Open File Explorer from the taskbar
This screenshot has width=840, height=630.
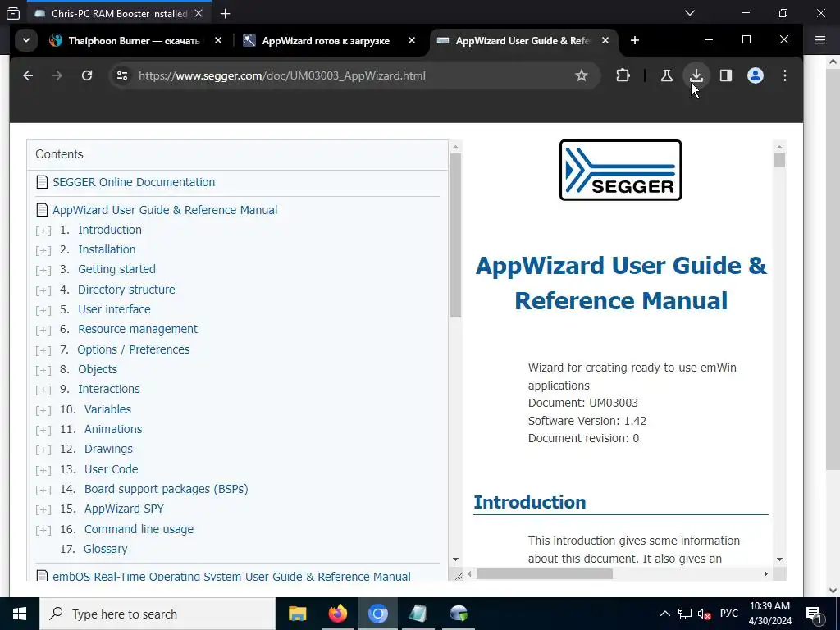pyautogui.click(x=297, y=614)
